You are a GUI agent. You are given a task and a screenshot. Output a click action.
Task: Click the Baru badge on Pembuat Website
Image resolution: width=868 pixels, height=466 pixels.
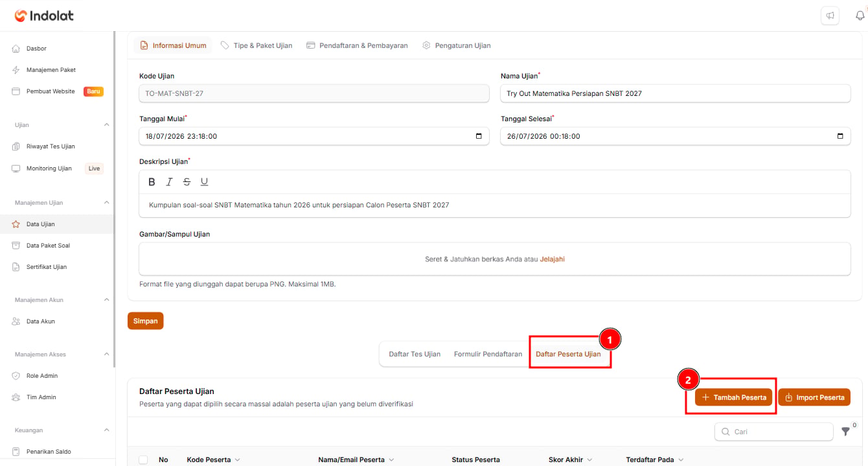click(x=93, y=91)
